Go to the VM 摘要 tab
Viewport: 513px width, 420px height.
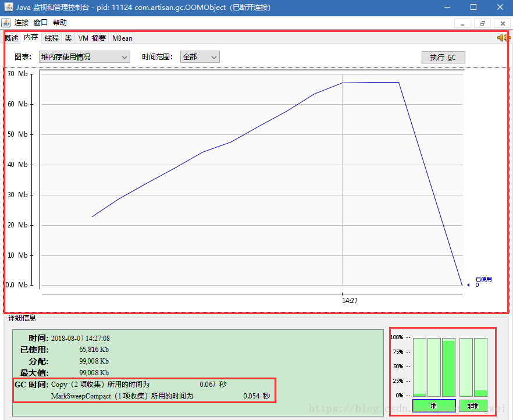(92, 38)
